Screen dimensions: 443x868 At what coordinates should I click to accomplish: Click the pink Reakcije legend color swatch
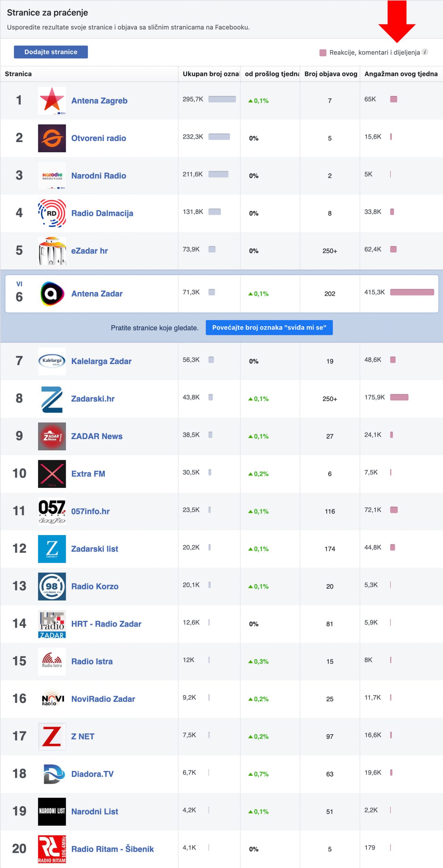323,53
